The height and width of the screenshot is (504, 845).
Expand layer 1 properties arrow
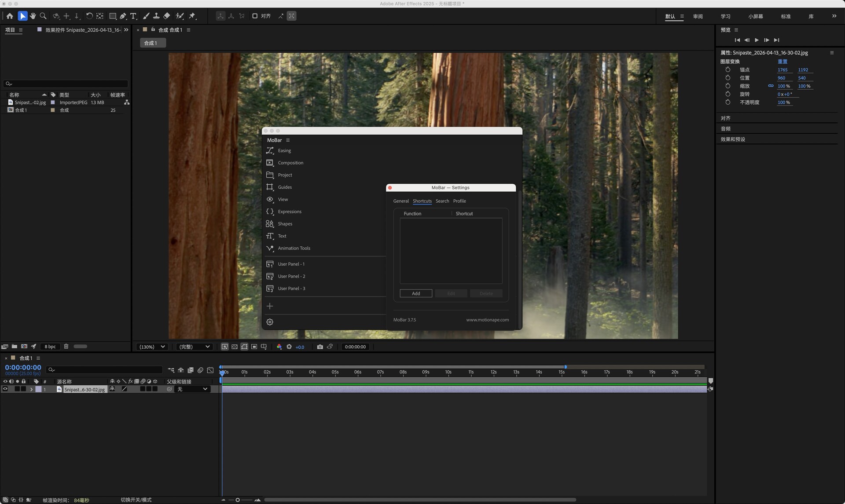pos(31,389)
